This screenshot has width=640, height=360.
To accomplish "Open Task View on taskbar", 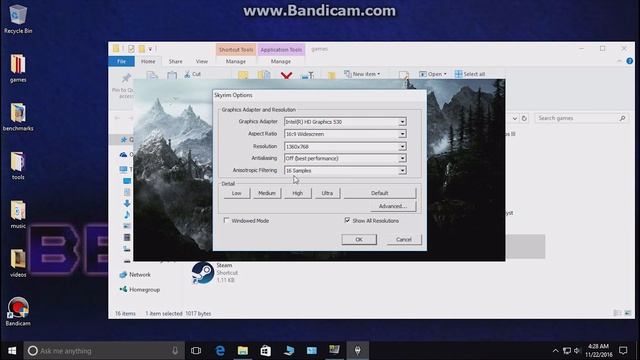I will (x=196, y=351).
